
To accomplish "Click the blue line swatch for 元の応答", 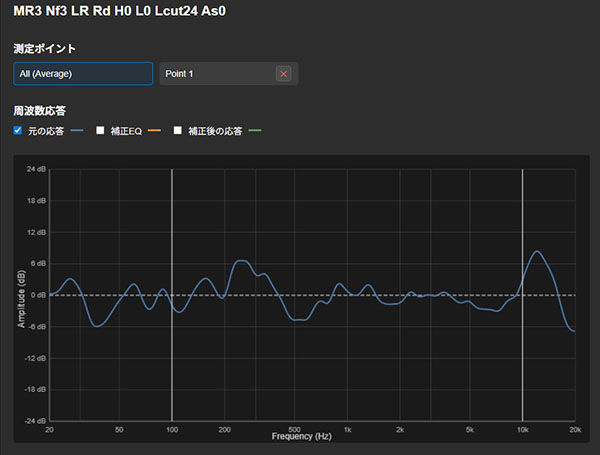I will point(78,131).
